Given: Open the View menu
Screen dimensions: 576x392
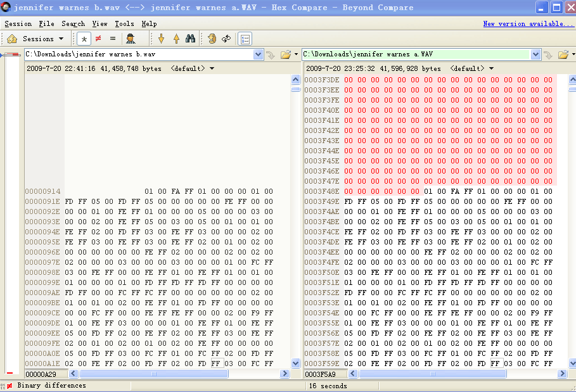Looking at the screenshot, I should point(99,24).
